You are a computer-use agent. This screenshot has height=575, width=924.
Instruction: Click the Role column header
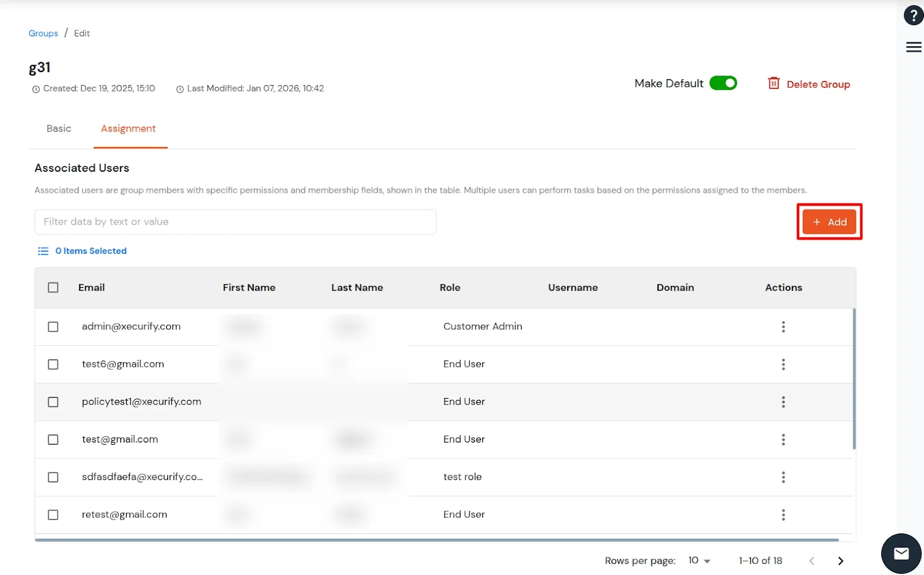(450, 287)
